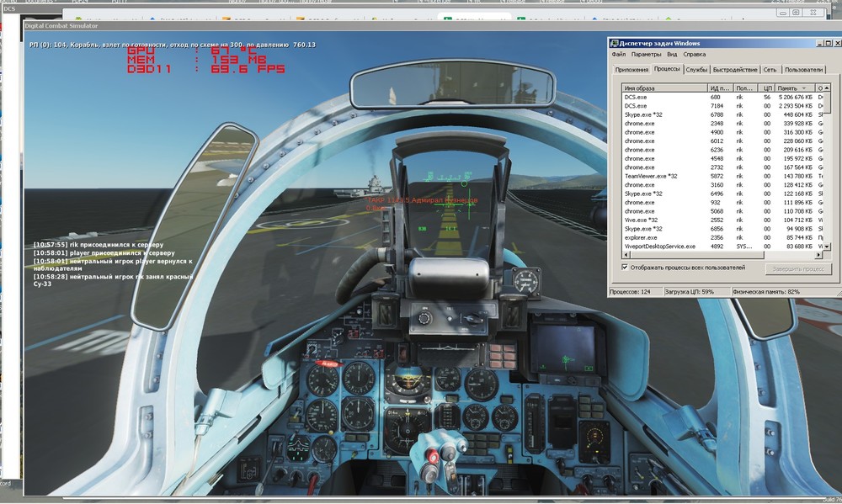This screenshot has height=504, width=842.
Task: Sort by the Имя образа column header
Action: 664,88
